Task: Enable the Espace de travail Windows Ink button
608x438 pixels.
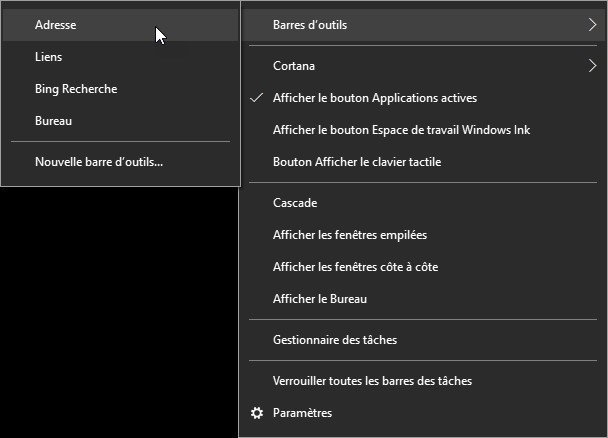Action: coord(401,130)
